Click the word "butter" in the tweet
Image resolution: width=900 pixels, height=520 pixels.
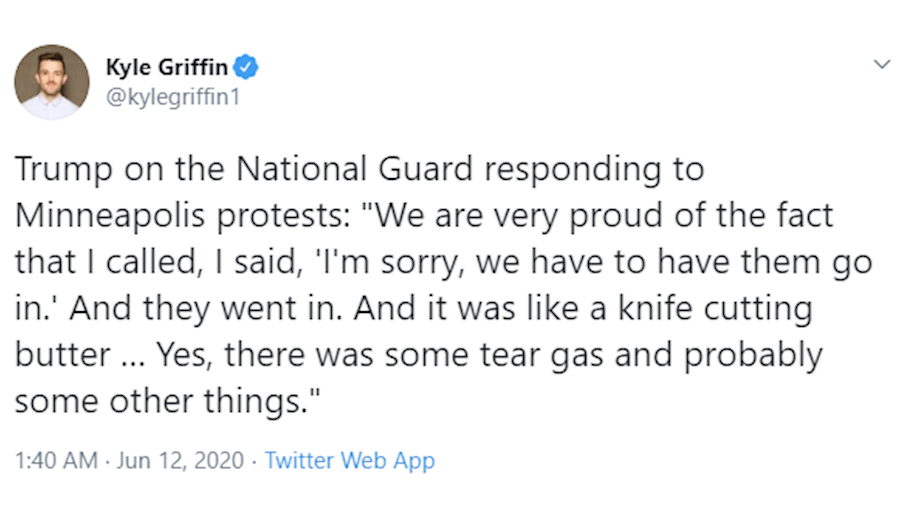(x=60, y=355)
